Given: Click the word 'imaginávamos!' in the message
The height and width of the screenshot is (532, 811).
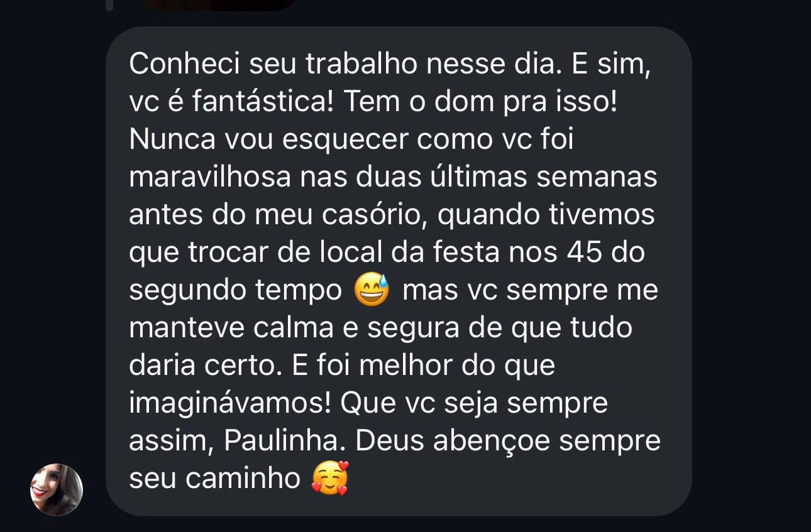Looking at the screenshot, I should [x=230, y=403].
